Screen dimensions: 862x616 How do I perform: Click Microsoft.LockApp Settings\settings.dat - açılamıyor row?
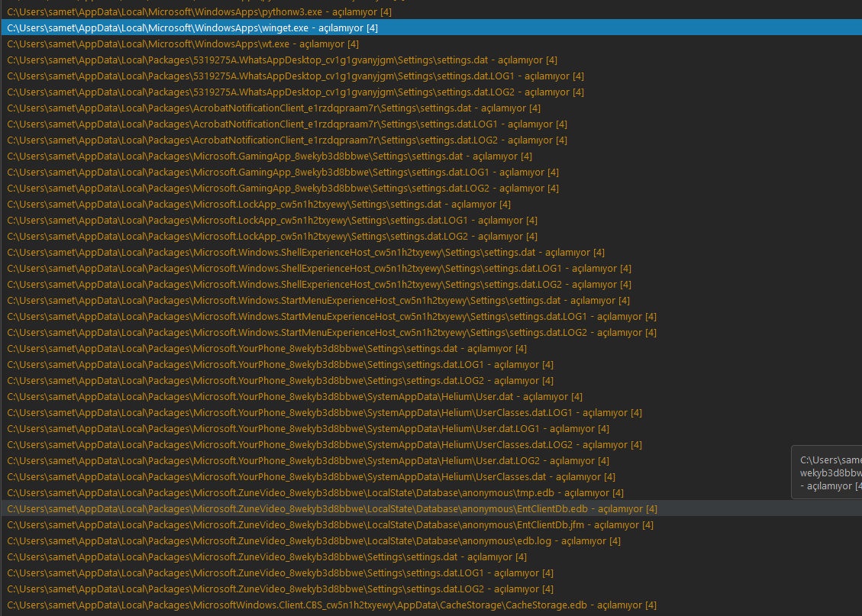click(431, 205)
